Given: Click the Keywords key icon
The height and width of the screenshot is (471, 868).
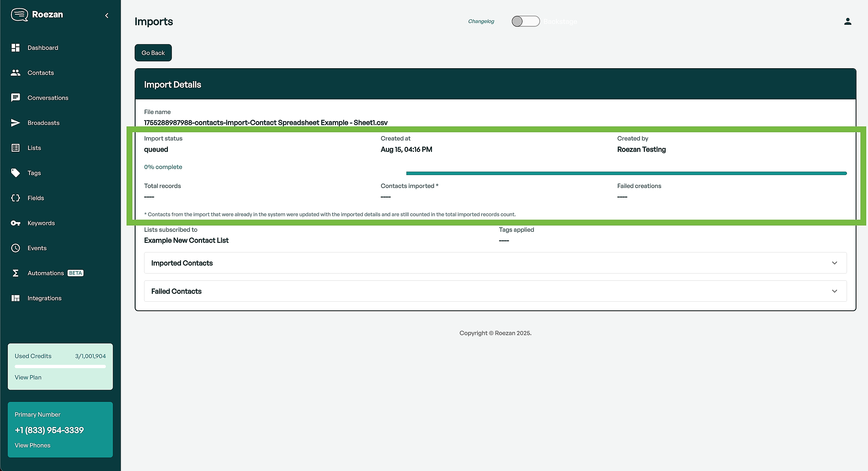Looking at the screenshot, I should [x=16, y=223].
